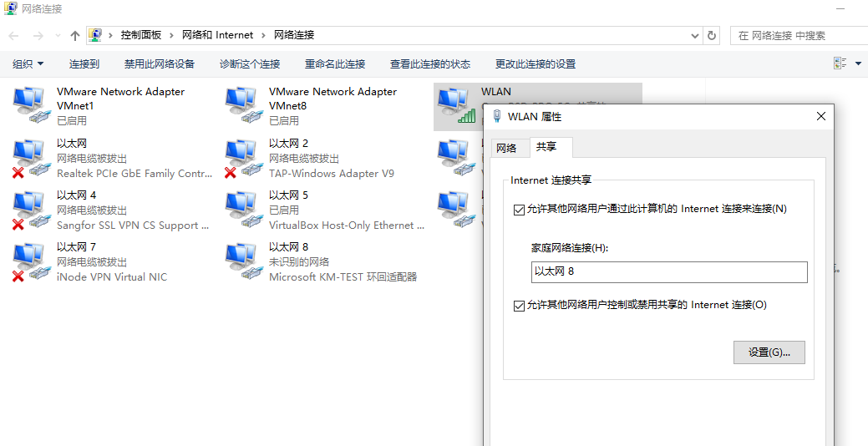The height and width of the screenshot is (446, 868).
Task: Click the 家庭网络连接 input field
Action: coord(669,272)
